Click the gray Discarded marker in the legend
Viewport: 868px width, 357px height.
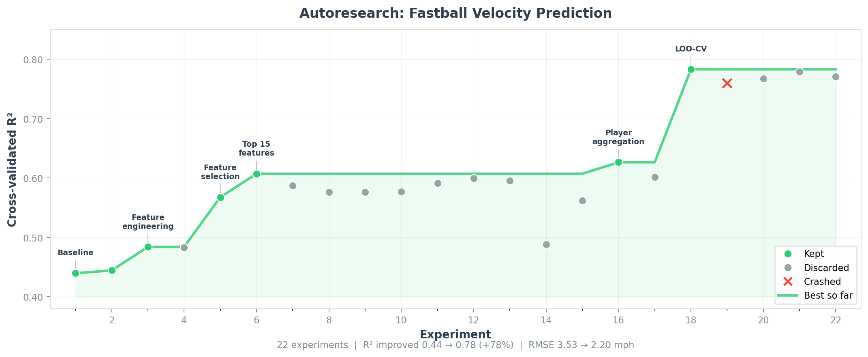tap(788, 268)
